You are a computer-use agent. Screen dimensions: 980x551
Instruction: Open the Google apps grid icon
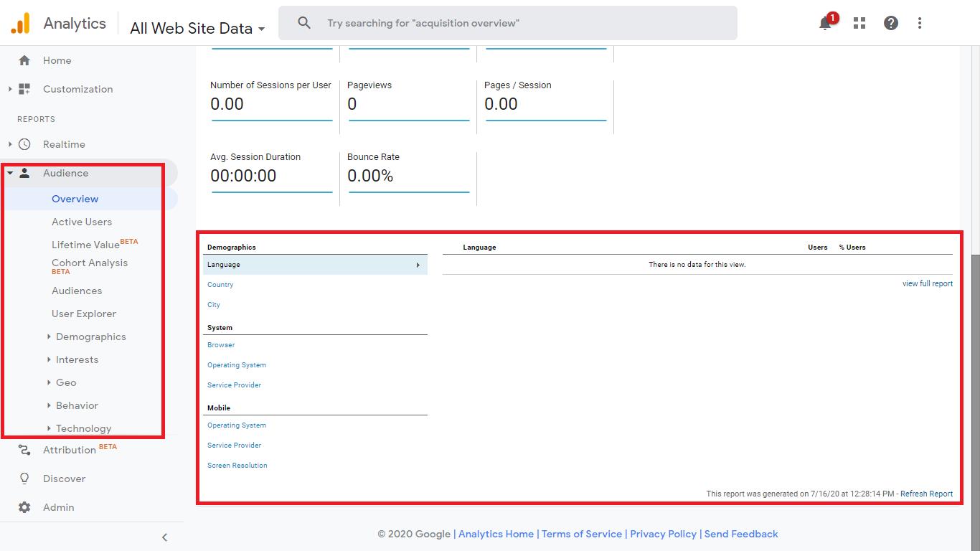click(859, 24)
